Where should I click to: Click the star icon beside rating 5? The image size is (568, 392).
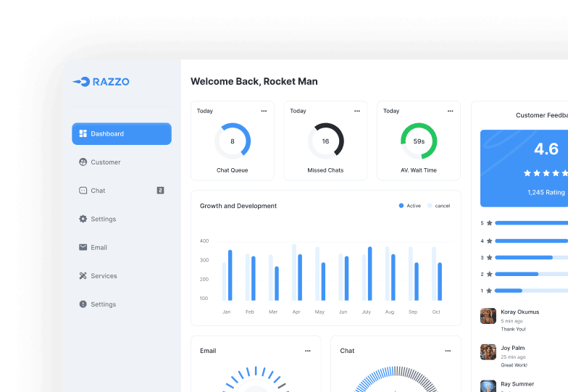pyautogui.click(x=490, y=223)
